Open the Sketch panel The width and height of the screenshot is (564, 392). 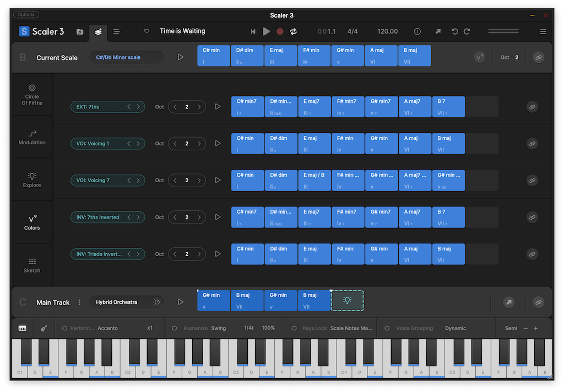32,265
